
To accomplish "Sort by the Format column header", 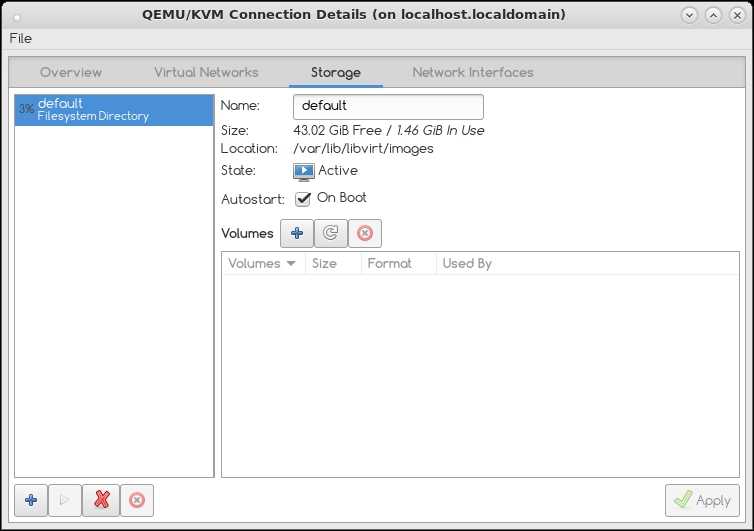I will click(x=398, y=264).
